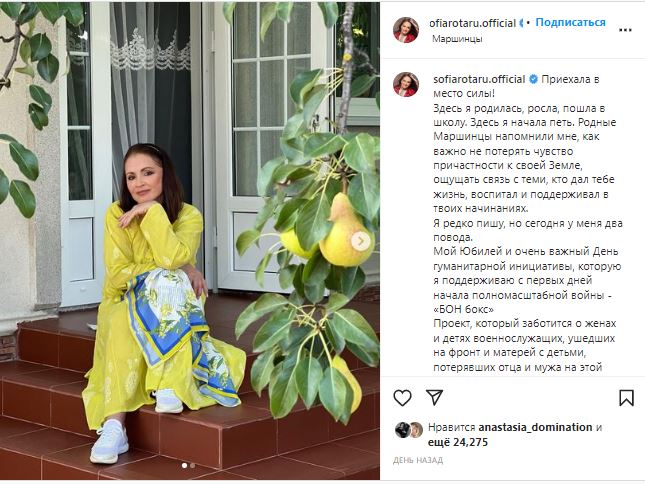
Task: Like the post with the heart icon
Action: click(x=402, y=398)
